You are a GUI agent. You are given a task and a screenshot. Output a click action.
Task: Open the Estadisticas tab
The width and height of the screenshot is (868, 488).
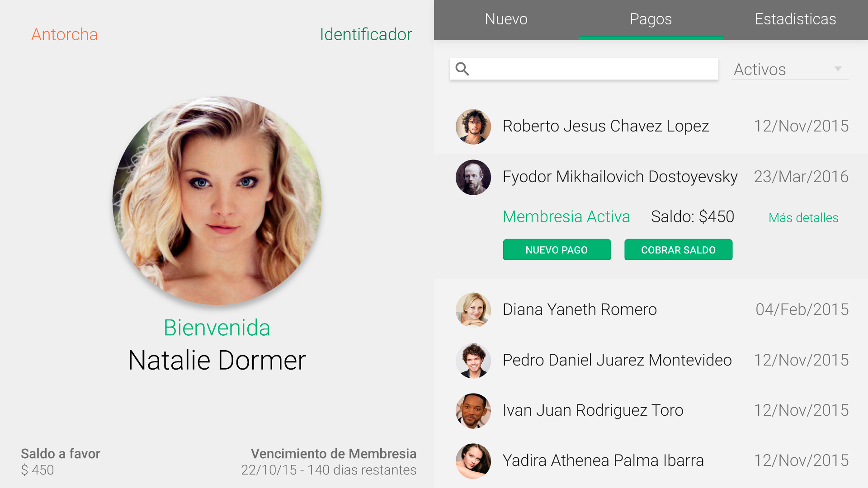coord(795,19)
